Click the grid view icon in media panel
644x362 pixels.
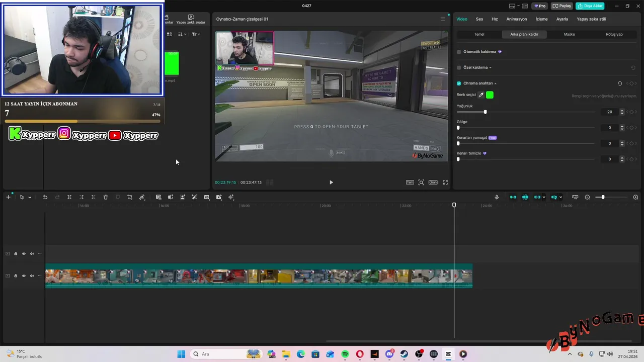(x=169, y=34)
